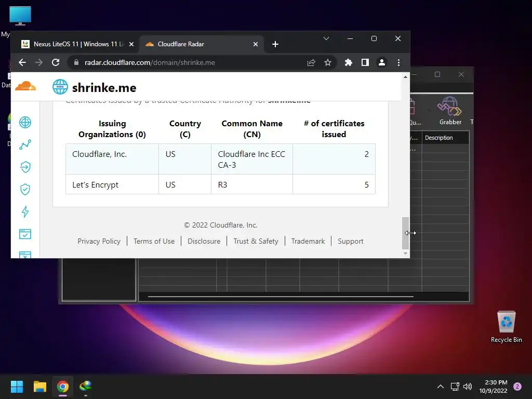The image size is (532, 399).
Task: Close the Nexus LiteOS 11 tab
Action: 131,44
